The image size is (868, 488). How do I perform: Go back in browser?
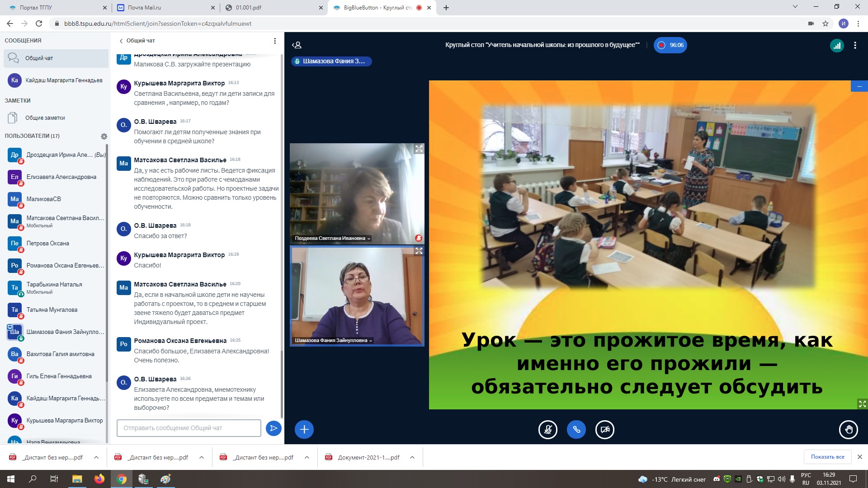[x=10, y=23]
